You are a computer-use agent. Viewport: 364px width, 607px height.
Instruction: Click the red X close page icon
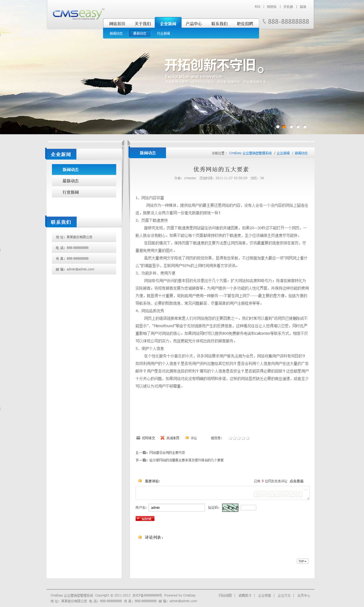tap(162, 438)
